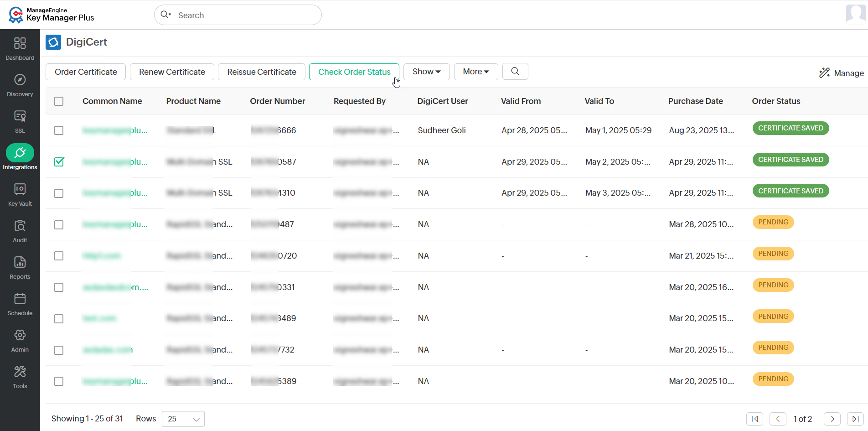Open the user profile avatar
The image size is (868, 431).
coord(856,14)
